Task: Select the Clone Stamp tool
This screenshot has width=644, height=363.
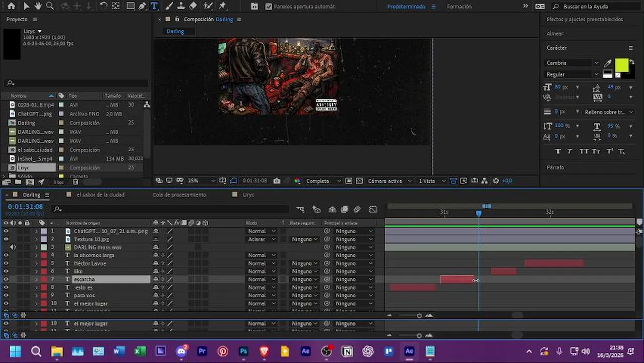Action: [181, 6]
